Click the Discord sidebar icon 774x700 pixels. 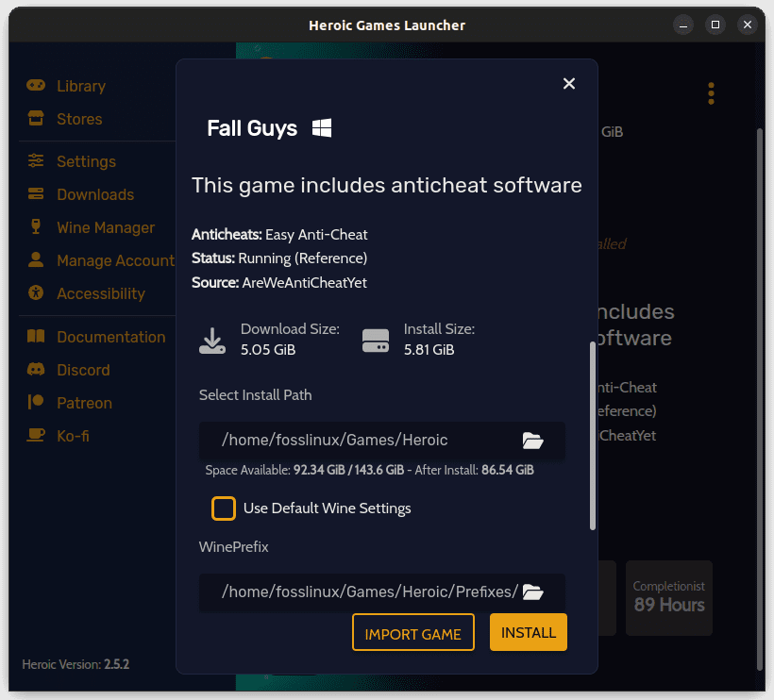[36, 370]
